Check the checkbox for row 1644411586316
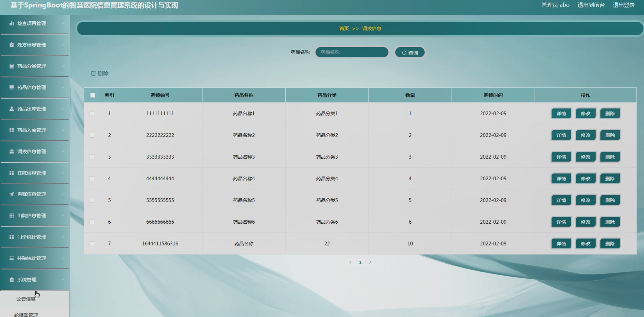Image resolution: width=644 pixels, height=317 pixels. coord(92,244)
